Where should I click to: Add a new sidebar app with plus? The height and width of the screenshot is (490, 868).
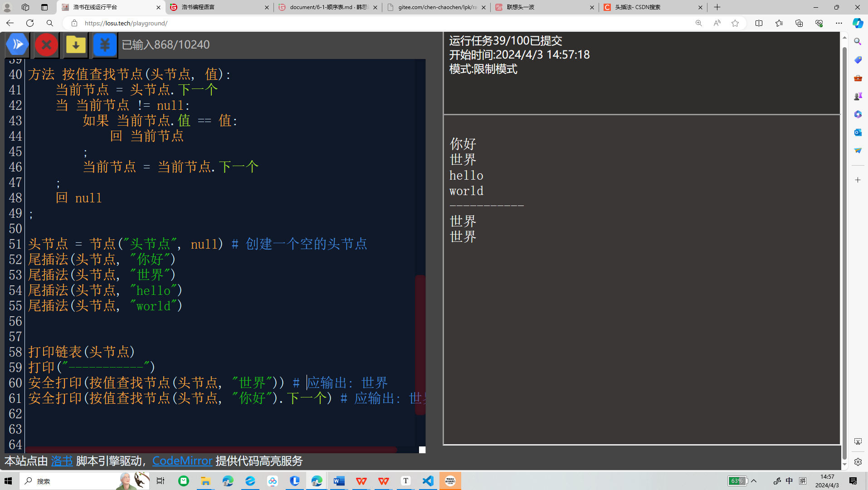(x=858, y=180)
